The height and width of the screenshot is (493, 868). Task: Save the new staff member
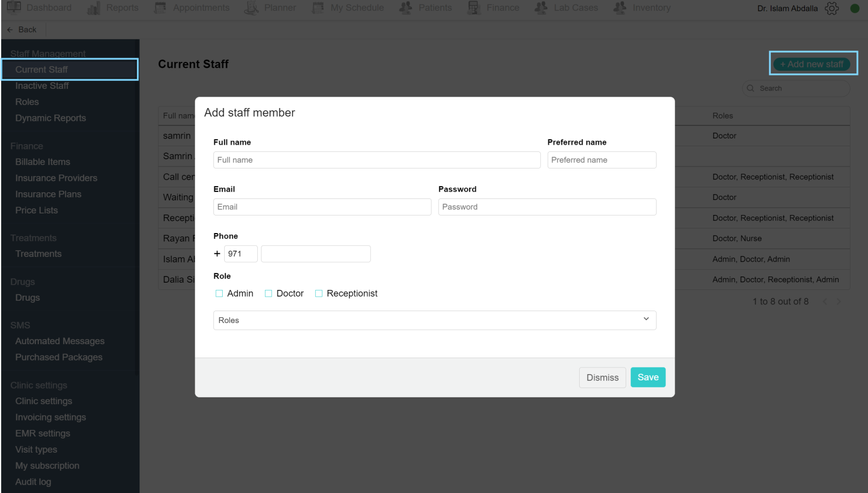(648, 377)
